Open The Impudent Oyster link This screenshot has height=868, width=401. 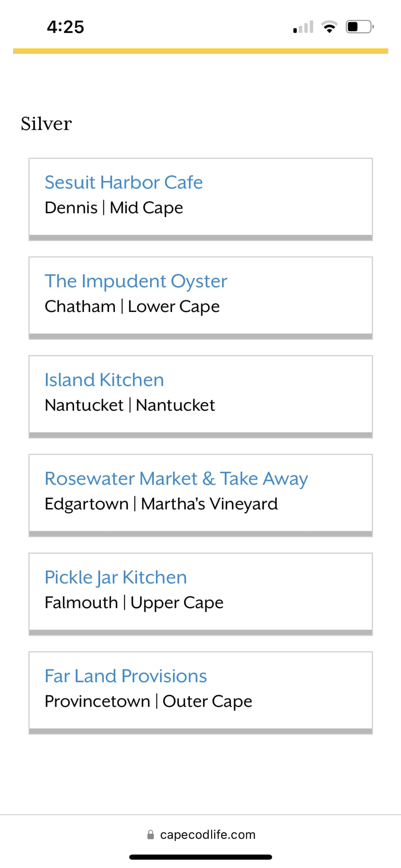pyautogui.click(x=136, y=281)
